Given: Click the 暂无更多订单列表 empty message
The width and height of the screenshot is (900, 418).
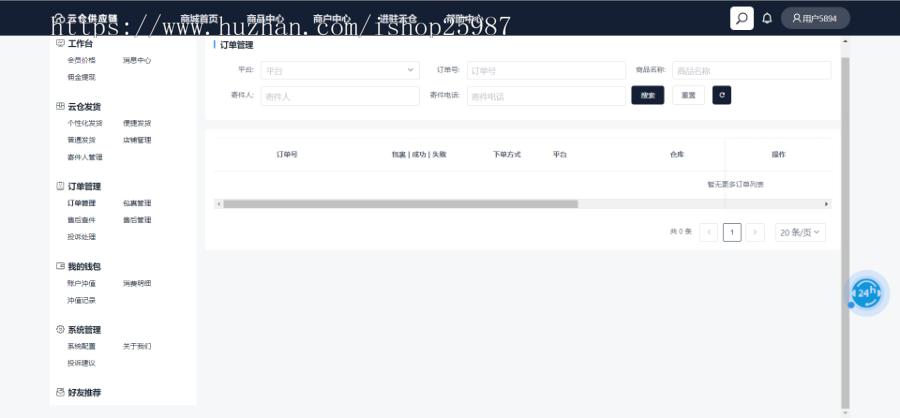Looking at the screenshot, I should [735, 184].
